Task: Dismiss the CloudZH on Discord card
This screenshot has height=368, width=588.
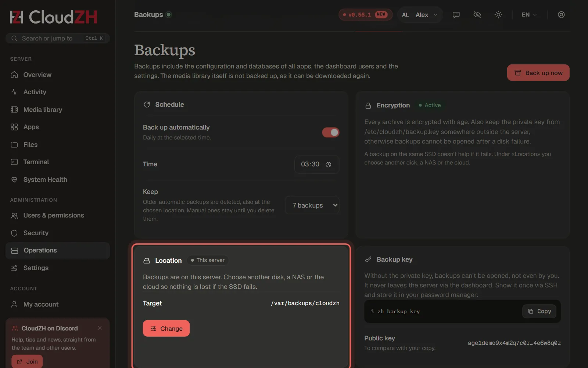Action: (x=100, y=328)
